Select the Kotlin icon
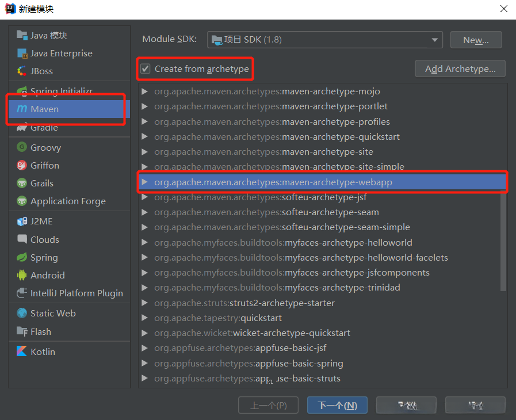 tap(22, 352)
